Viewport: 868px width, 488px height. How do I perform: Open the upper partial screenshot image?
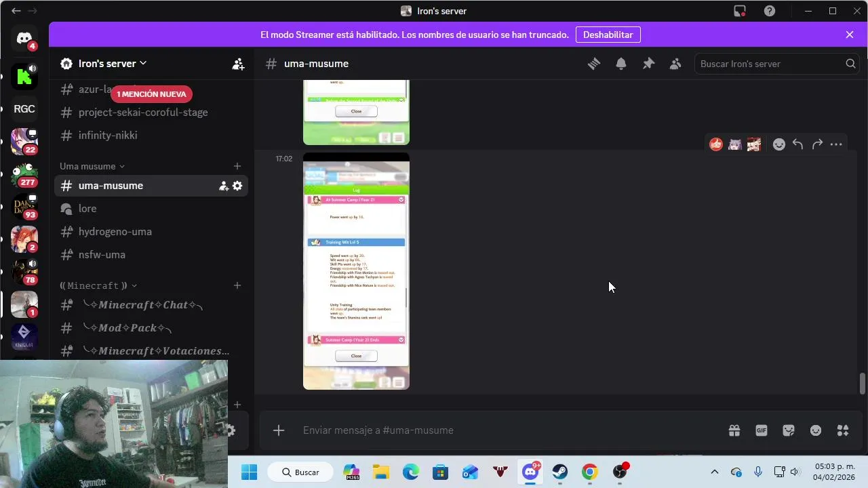point(356,113)
